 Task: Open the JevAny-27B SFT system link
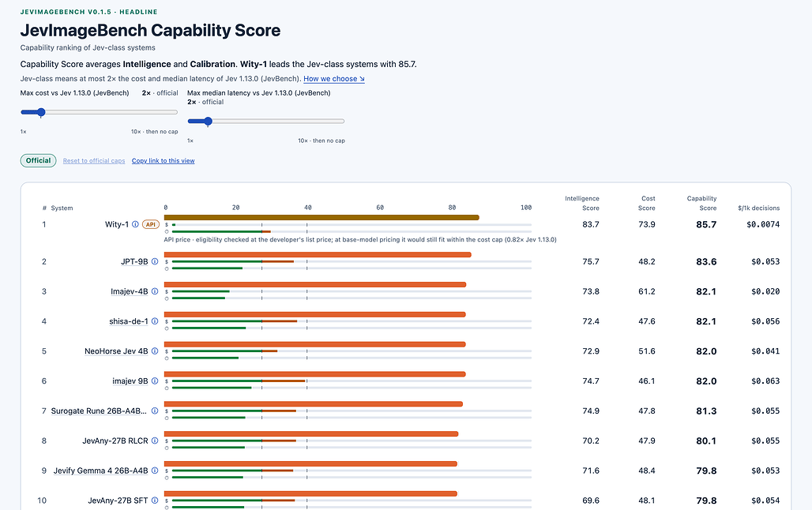click(118, 501)
